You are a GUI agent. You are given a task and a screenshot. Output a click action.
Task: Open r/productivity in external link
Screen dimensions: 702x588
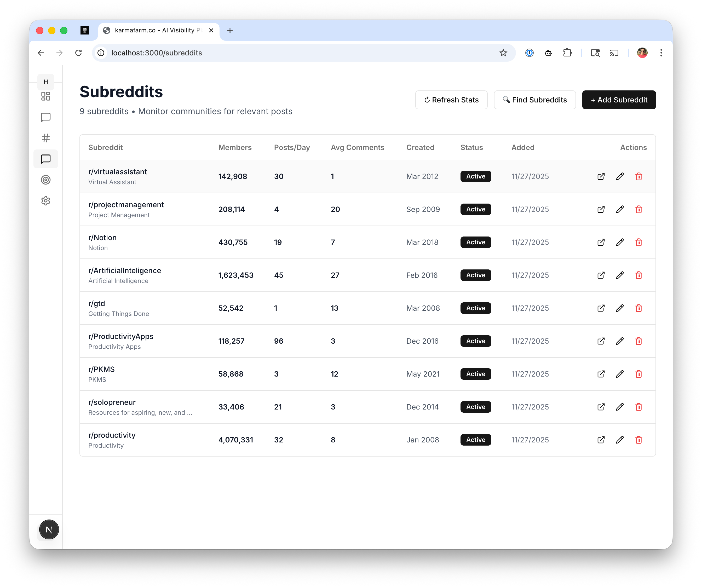click(x=601, y=440)
